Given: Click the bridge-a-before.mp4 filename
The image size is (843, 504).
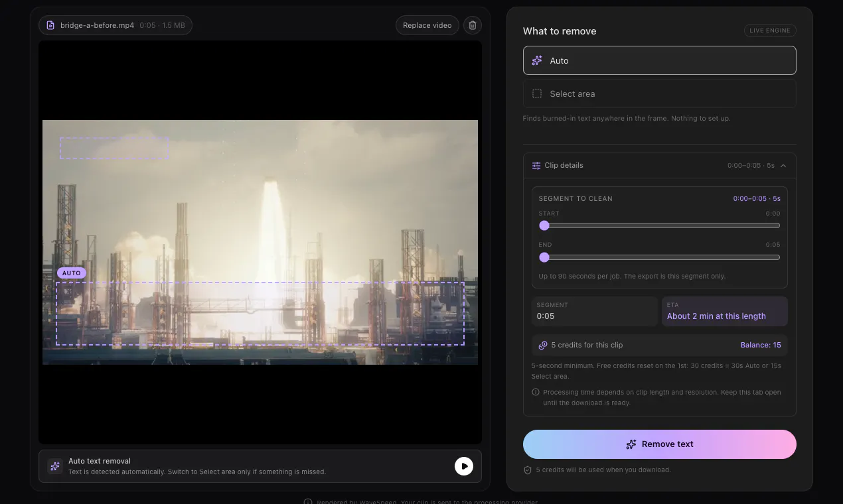Looking at the screenshot, I should [97, 25].
